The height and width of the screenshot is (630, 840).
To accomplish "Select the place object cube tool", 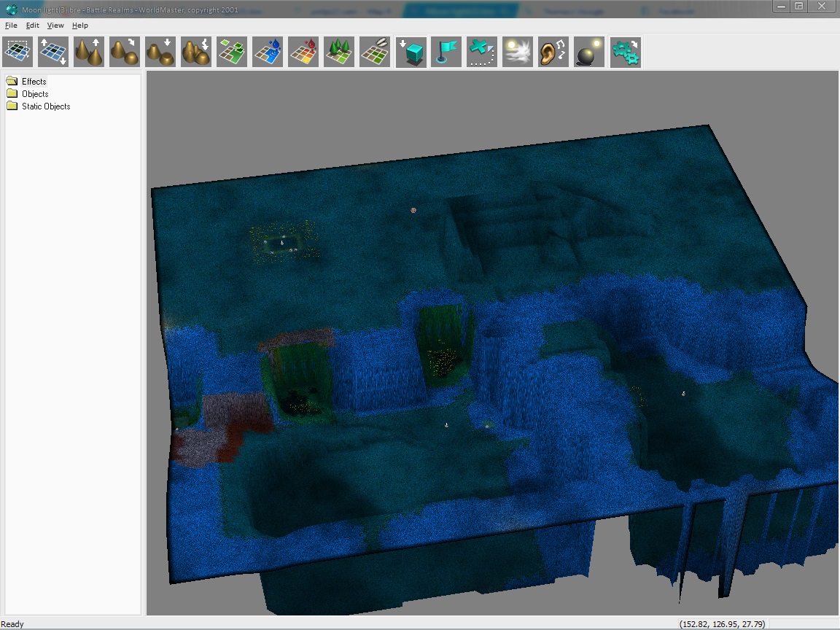I will (411, 52).
